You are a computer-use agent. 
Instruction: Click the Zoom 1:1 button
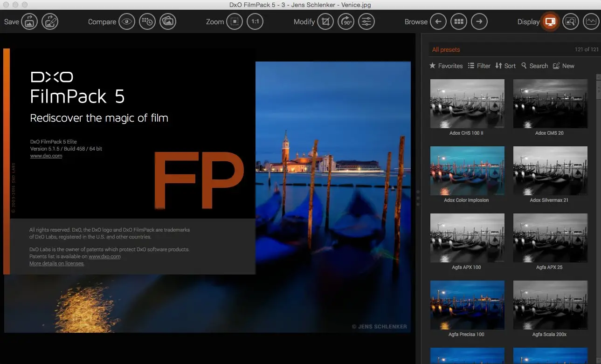(255, 21)
